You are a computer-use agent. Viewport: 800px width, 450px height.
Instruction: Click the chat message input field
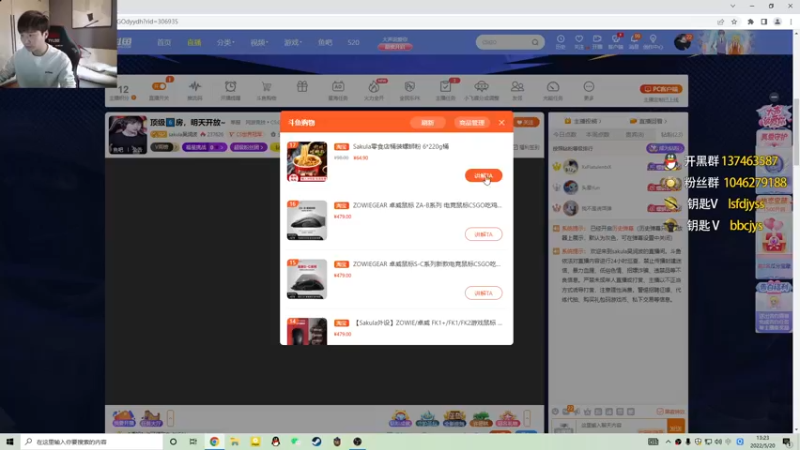click(x=621, y=426)
